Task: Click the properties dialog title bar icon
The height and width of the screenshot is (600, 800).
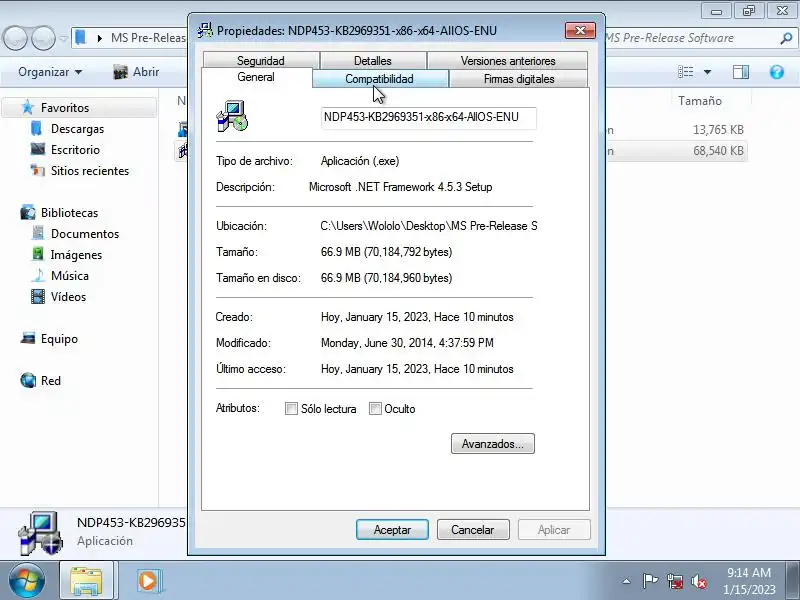Action: pyautogui.click(x=205, y=31)
